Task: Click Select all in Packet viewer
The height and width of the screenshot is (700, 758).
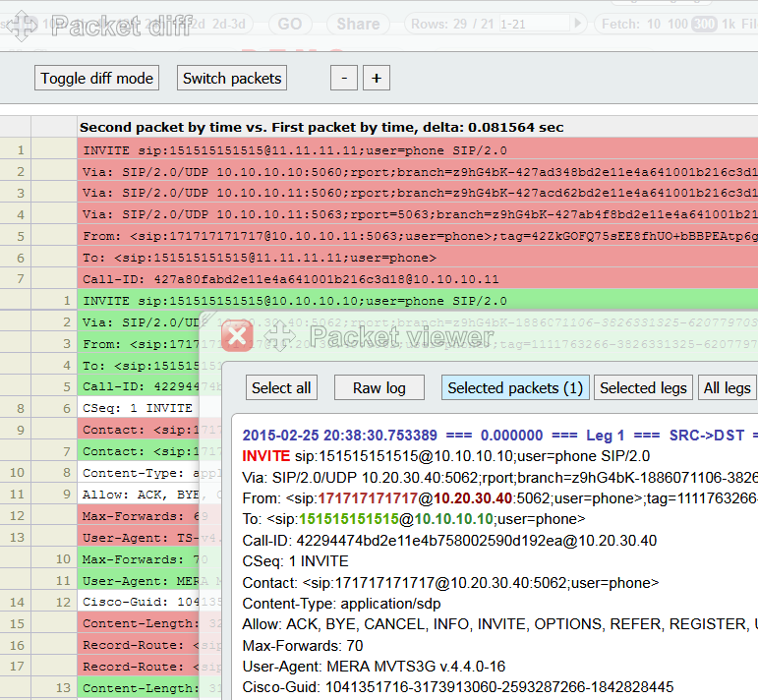Action: click(x=281, y=388)
